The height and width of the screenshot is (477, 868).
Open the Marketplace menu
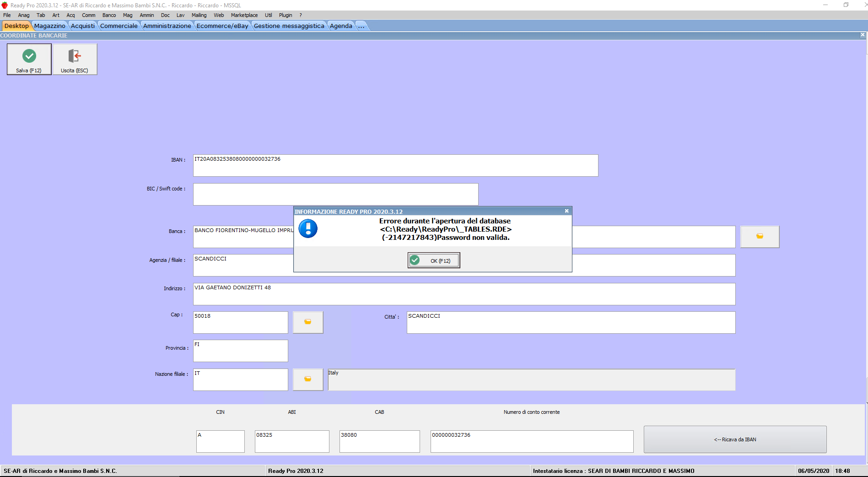click(x=244, y=15)
